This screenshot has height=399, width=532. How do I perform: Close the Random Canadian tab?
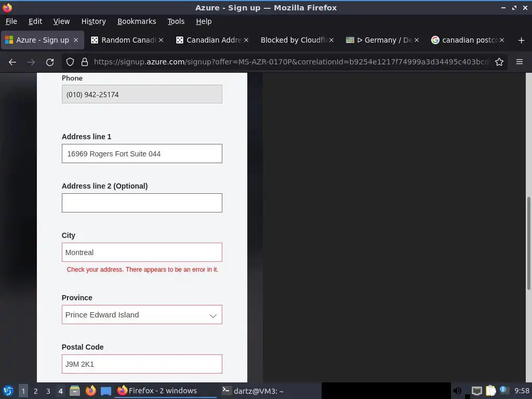[161, 40]
